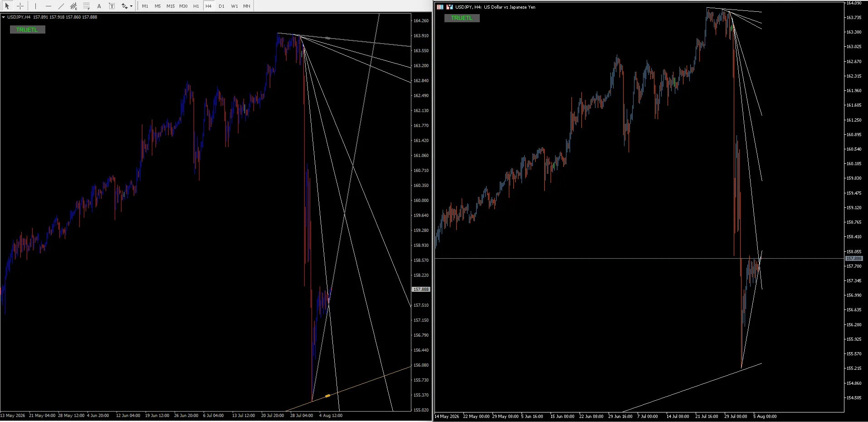Select the equidistant channel tool
Viewport: 868px width, 422px height.
(x=73, y=6)
